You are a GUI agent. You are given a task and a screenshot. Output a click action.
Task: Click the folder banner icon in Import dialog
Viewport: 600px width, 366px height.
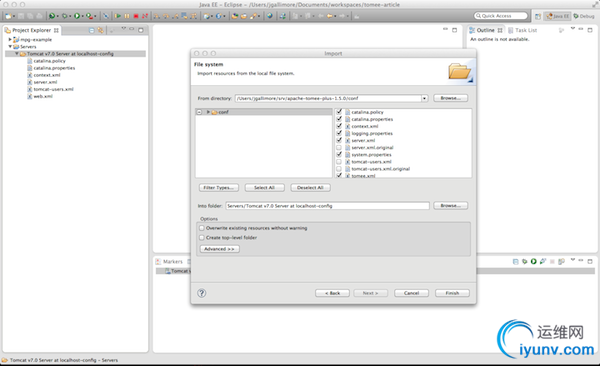(460, 72)
